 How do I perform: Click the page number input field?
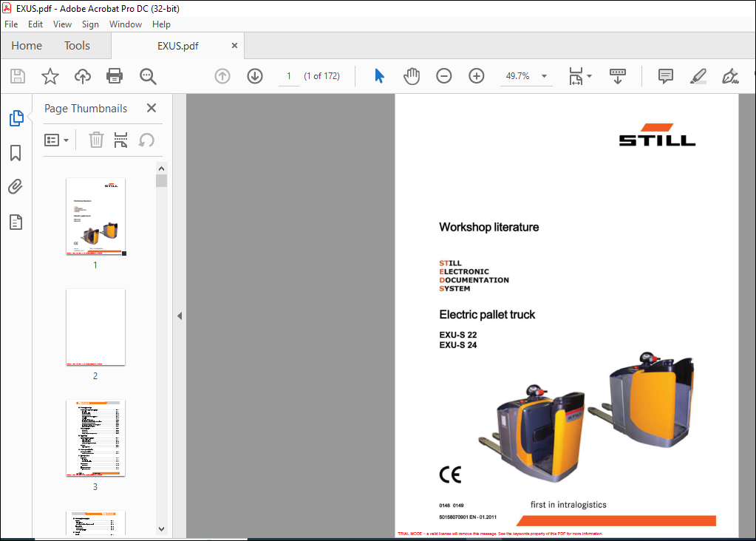click(289, 76)
